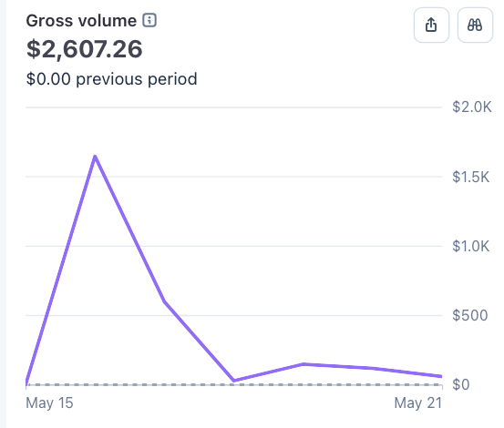
Task: Click the share/export icon button
Action: pos(431,25)
